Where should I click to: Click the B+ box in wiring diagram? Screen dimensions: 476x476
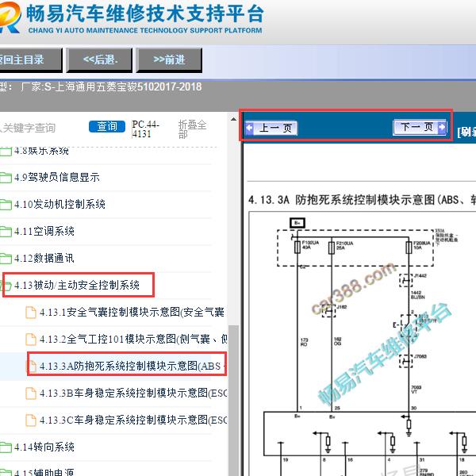(x=297, y=223)
